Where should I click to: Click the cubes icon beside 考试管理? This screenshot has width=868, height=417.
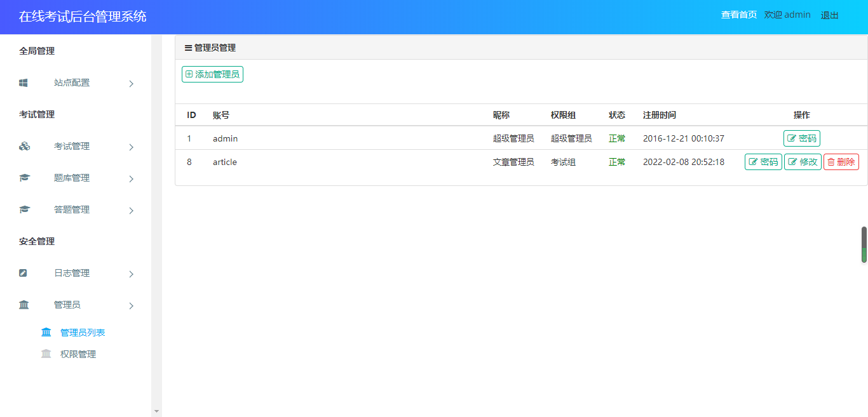24,147
